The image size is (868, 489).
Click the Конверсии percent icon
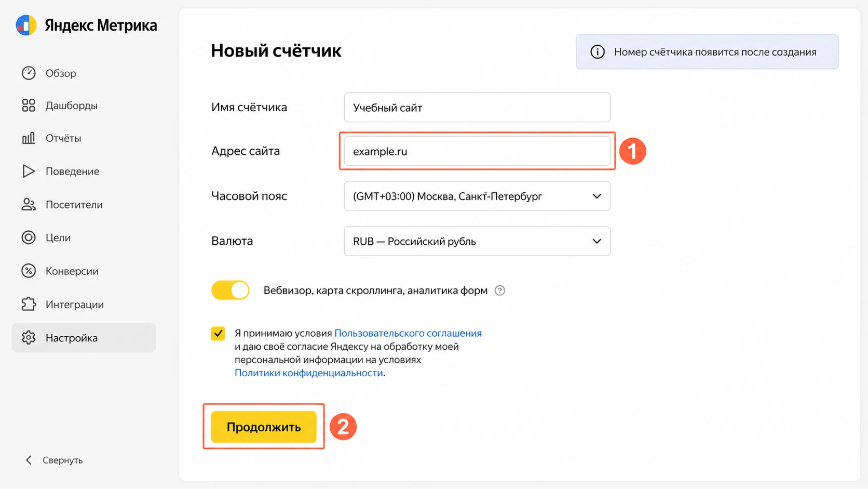tap(29, 271)
